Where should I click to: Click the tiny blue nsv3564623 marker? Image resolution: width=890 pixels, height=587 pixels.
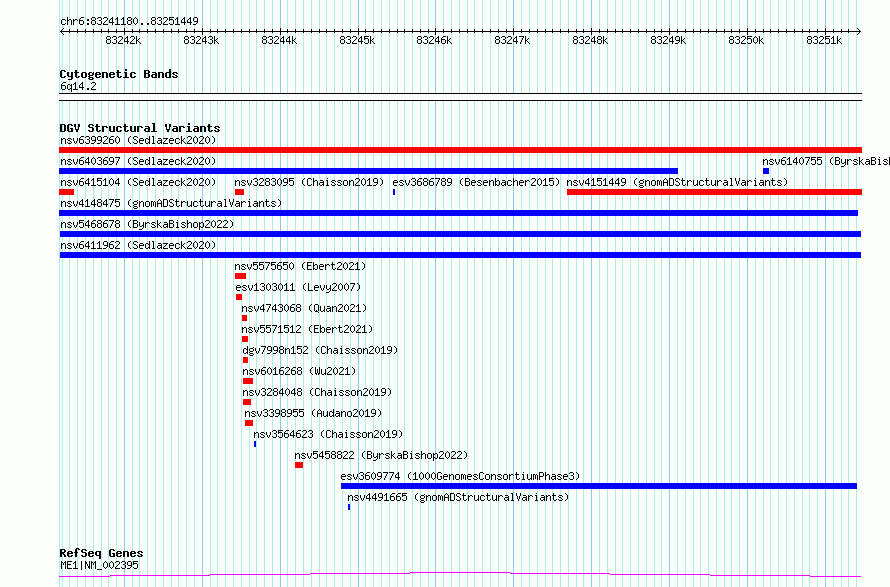(x=255, y=444)
